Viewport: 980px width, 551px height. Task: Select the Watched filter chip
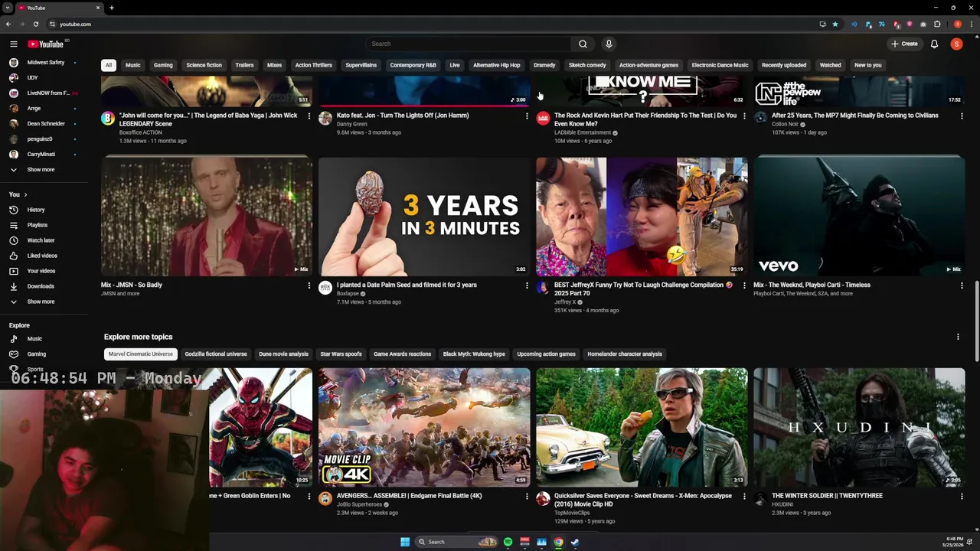coord(830,65)
